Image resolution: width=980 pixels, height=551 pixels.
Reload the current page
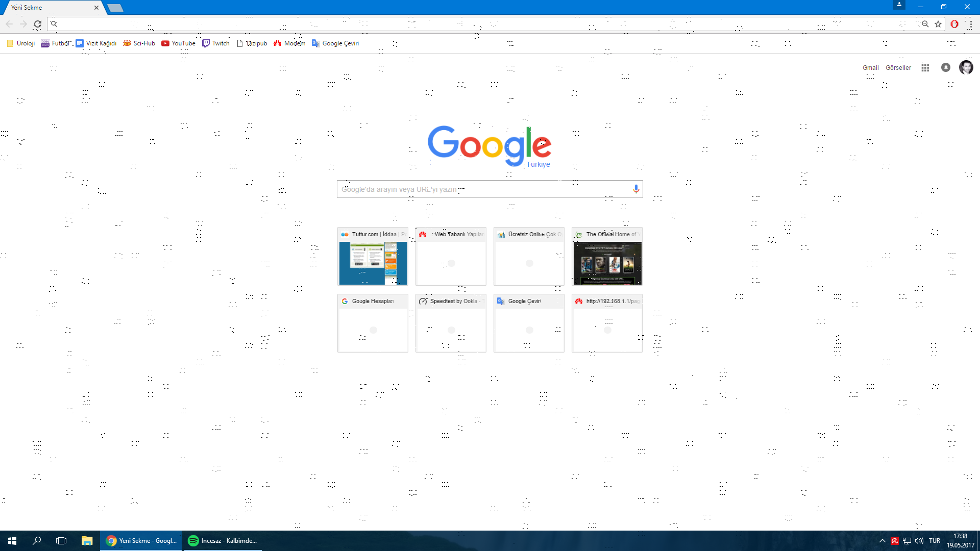[x=38, y=24]
